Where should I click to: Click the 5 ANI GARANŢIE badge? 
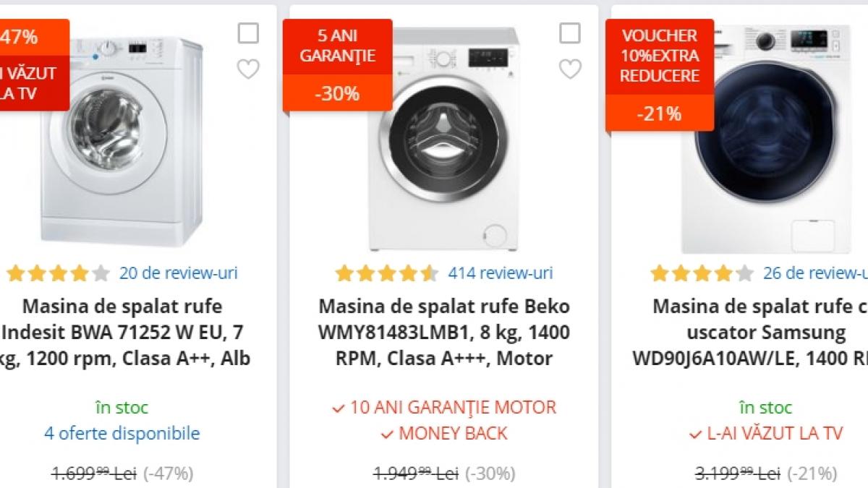(x=337, y=44)
